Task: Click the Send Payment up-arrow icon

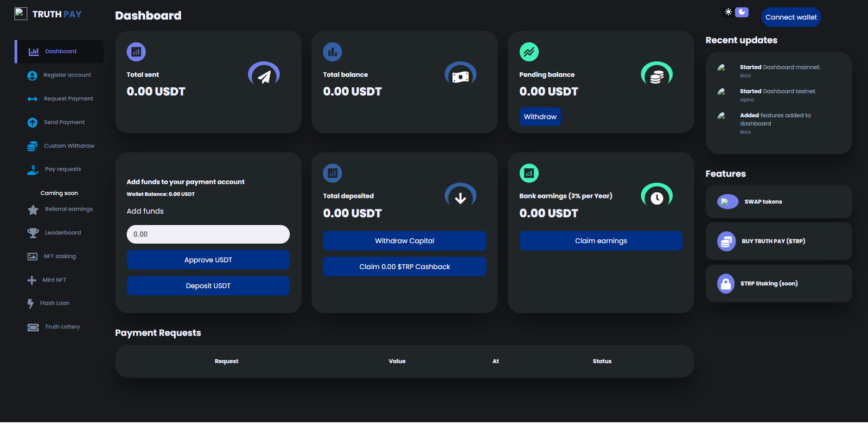Action: [x=33, y=123]
